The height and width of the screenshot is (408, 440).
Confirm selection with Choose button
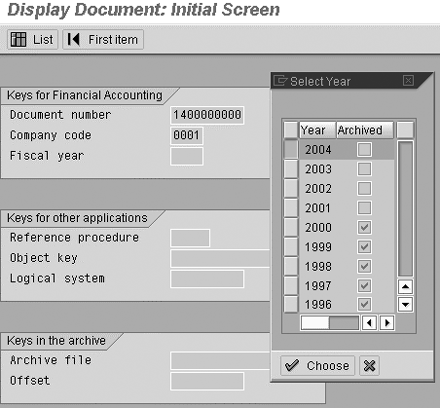tap(317, 366)
